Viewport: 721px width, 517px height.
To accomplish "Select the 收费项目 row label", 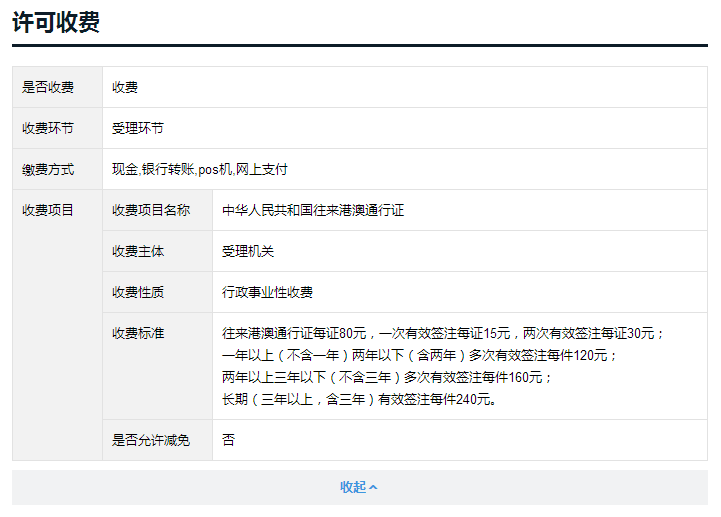I will pyautogui.click(x=48, y=210).
